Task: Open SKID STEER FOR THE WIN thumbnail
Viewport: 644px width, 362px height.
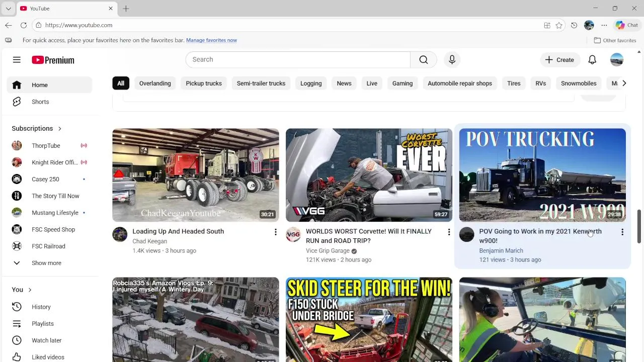Action: tap(369, 320)
